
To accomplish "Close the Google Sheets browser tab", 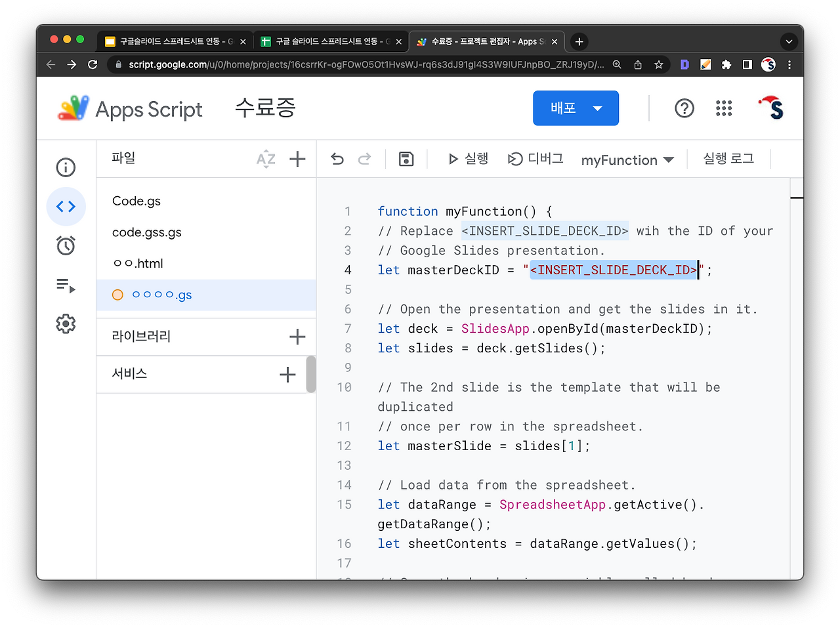I will (398, 41).
